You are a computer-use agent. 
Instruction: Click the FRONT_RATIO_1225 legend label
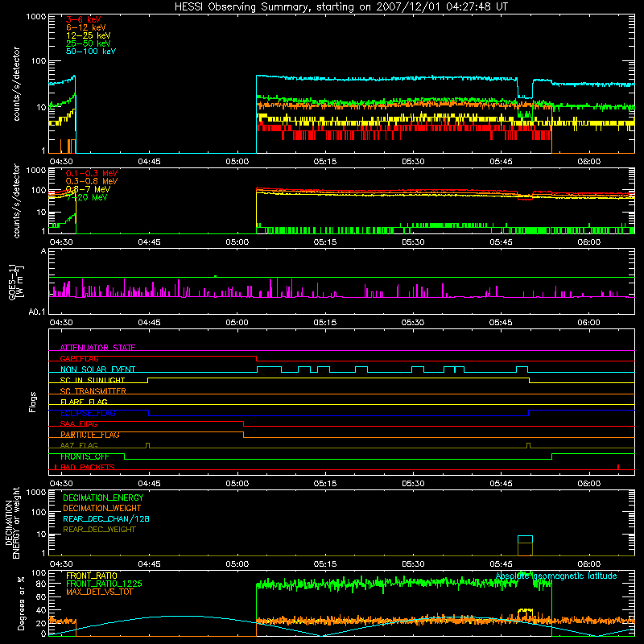tap(104, 584)
